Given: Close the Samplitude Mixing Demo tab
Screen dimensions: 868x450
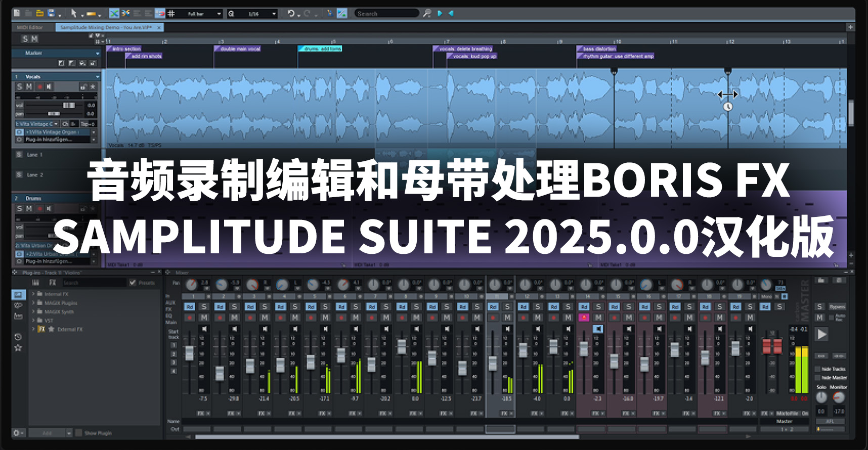Looking at the screenshot, I should [x=159, y=27].
